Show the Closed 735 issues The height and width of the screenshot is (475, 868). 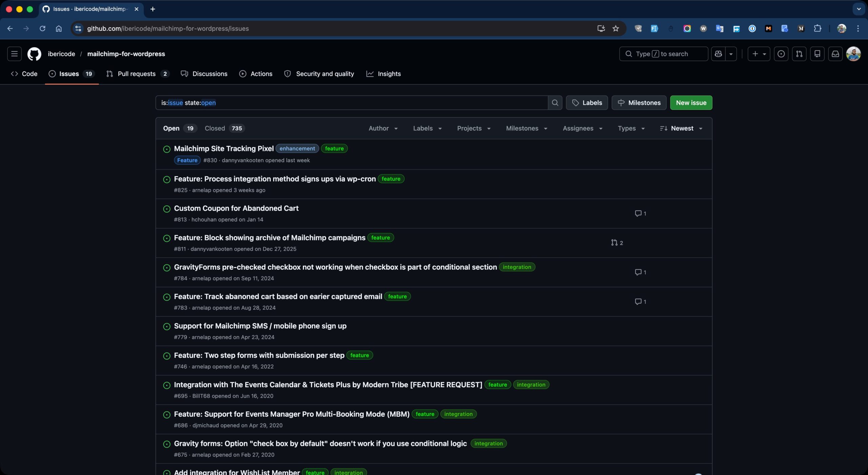tap(224, 128)
